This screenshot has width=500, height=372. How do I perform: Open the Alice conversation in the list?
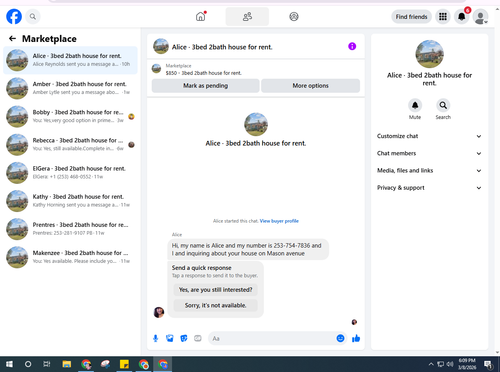70,60
